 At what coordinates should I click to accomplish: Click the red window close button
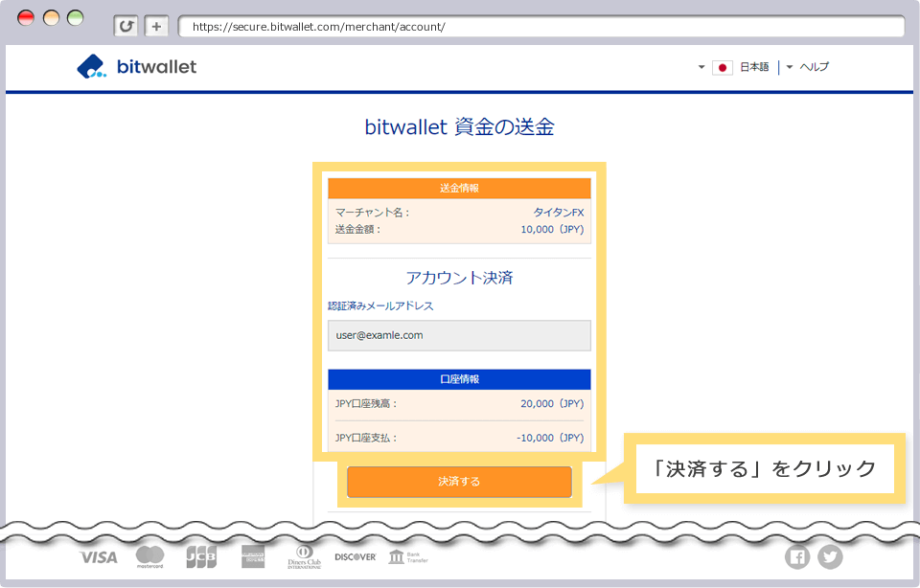tap(27, 17)
